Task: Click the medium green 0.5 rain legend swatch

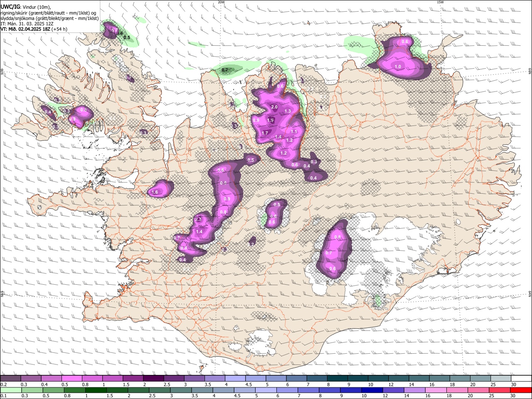Action: pos(53,390)
